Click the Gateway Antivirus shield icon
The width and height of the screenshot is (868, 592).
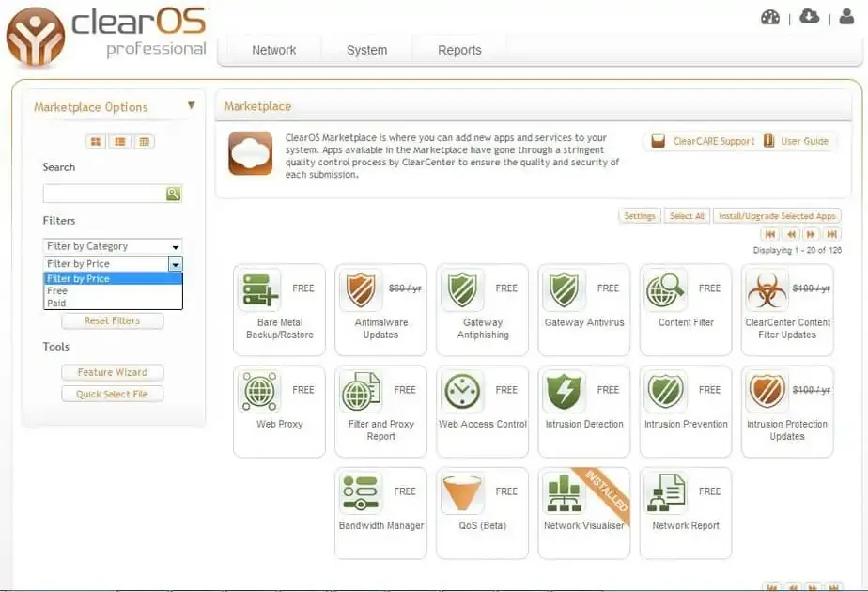[564, 290]
